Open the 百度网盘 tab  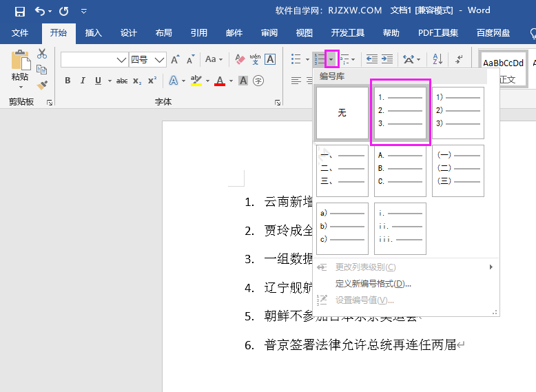493,33
